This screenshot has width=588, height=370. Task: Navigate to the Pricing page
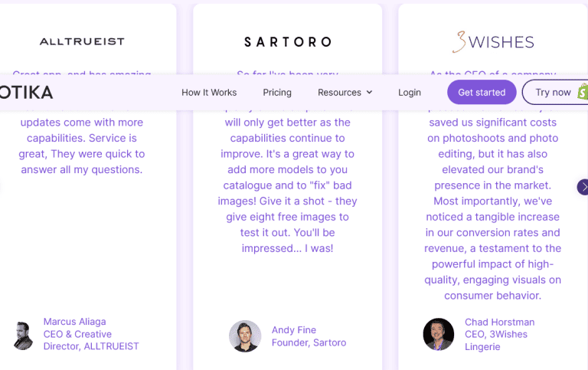[277, 93]
